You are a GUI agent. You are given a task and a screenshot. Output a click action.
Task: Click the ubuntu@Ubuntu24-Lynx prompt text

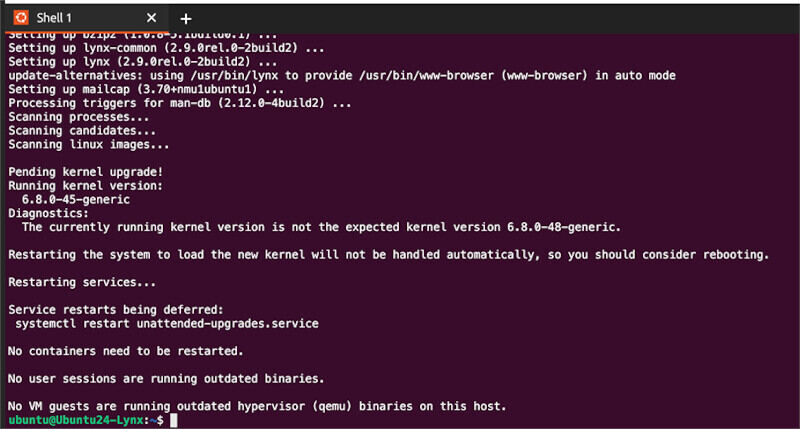point(76,420)
